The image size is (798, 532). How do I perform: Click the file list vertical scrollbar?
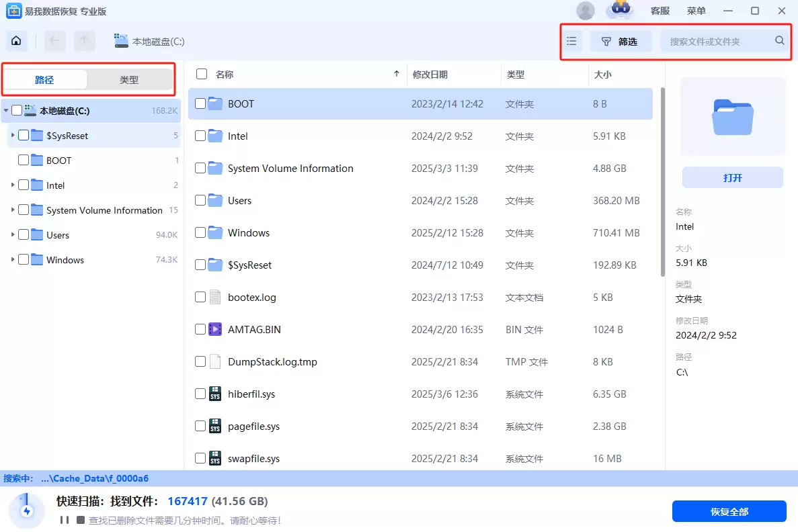click(663, 181)
